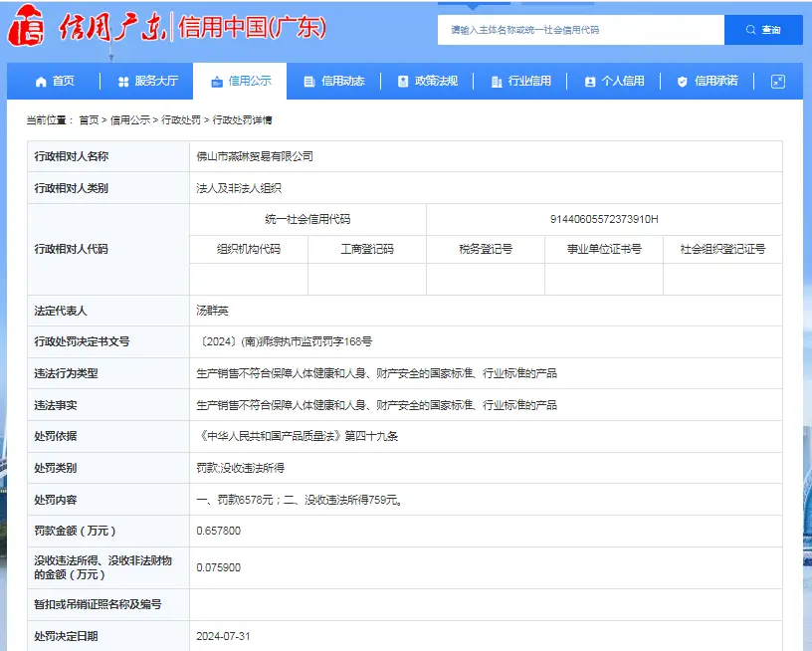Select the 信用公示 navigation tab
The width and height of the screenshot is (812, 651).
pyautogui.click(x=240, y=81)
